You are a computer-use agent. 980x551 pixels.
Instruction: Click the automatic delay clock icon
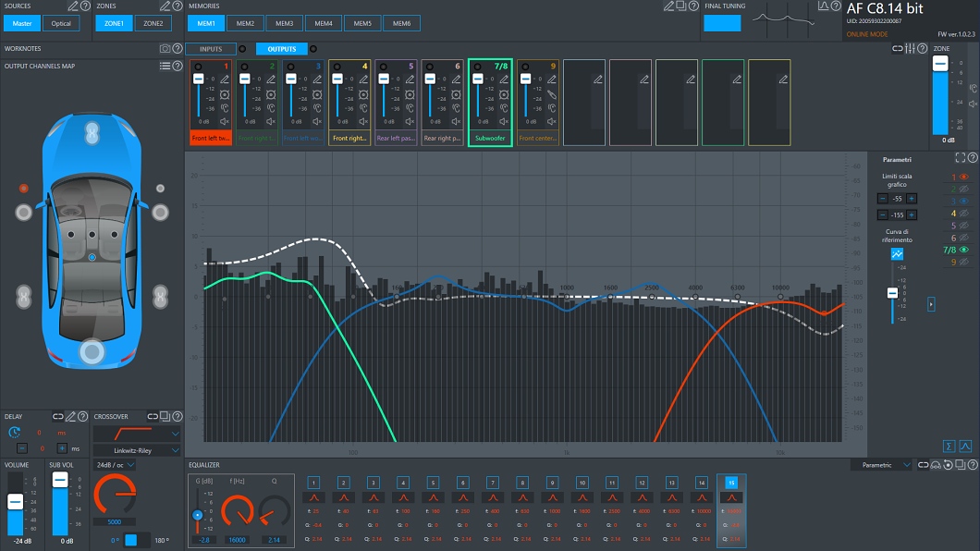click(15, 432)
